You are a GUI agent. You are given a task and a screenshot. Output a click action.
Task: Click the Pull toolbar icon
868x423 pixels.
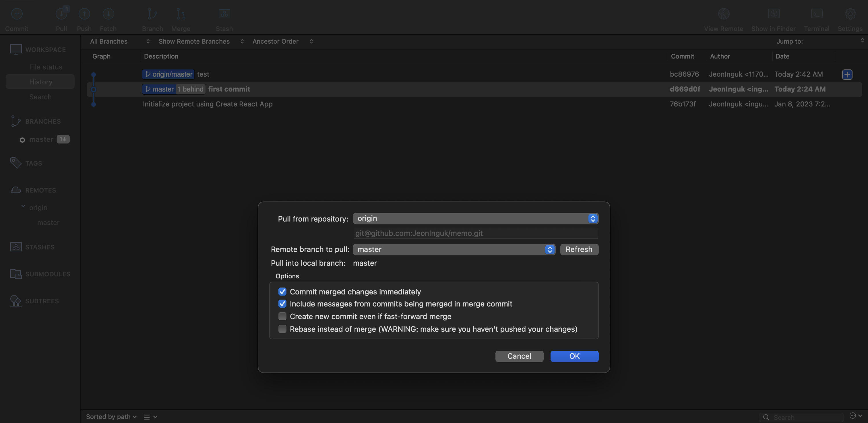61,14
